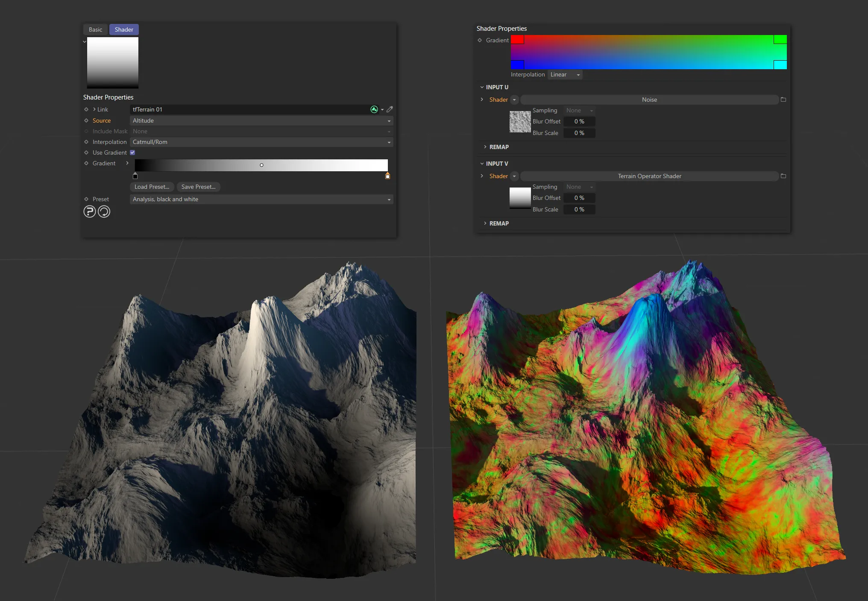Click the tfTerrain icon in the Link field

pos(374,109)
